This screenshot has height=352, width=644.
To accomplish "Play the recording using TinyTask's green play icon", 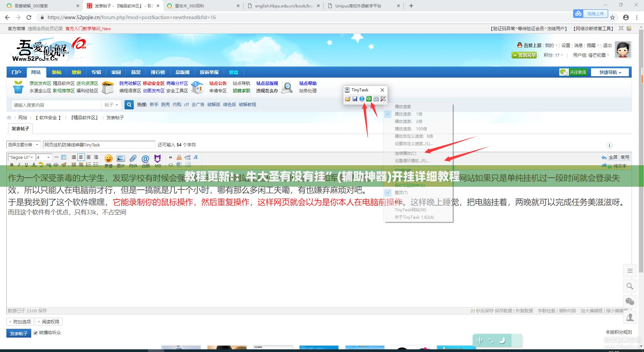I will (369, 99).
